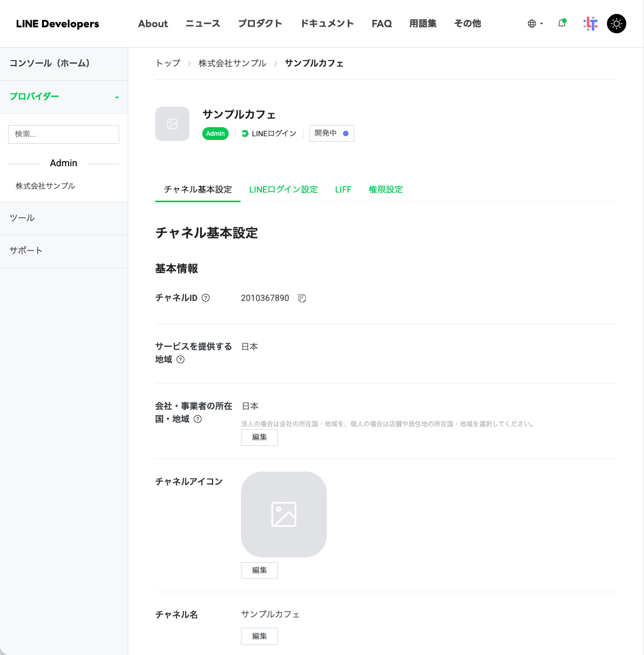
Task: Open the notifications bell
Action: [x=562, y=23]
